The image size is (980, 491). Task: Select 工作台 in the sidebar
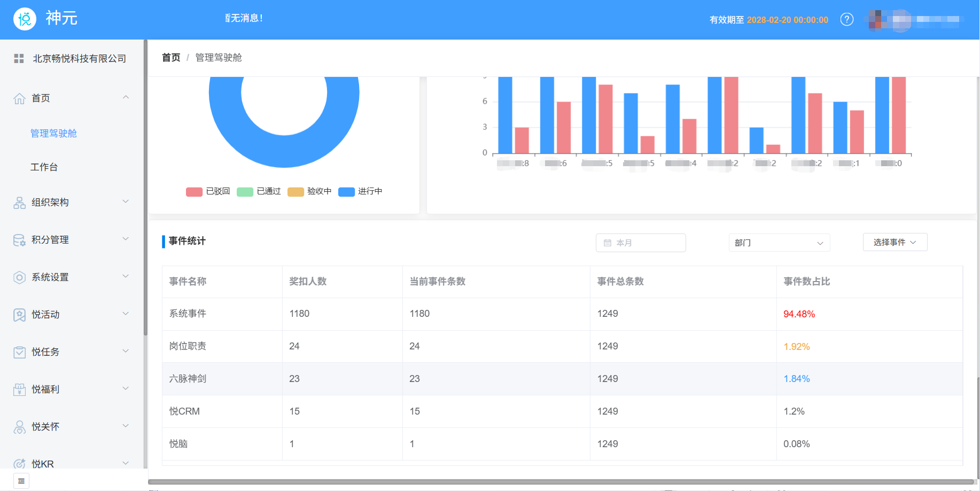pyautogui.click(x=44, y=167)
